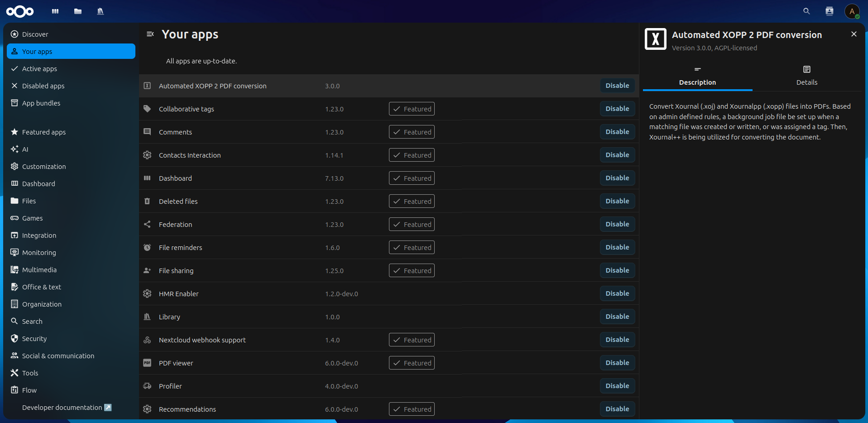This screenshot has width=868, height=423.
Task: Open the Multimedia category
Action: pyautogui.click(x=71, y=269)
